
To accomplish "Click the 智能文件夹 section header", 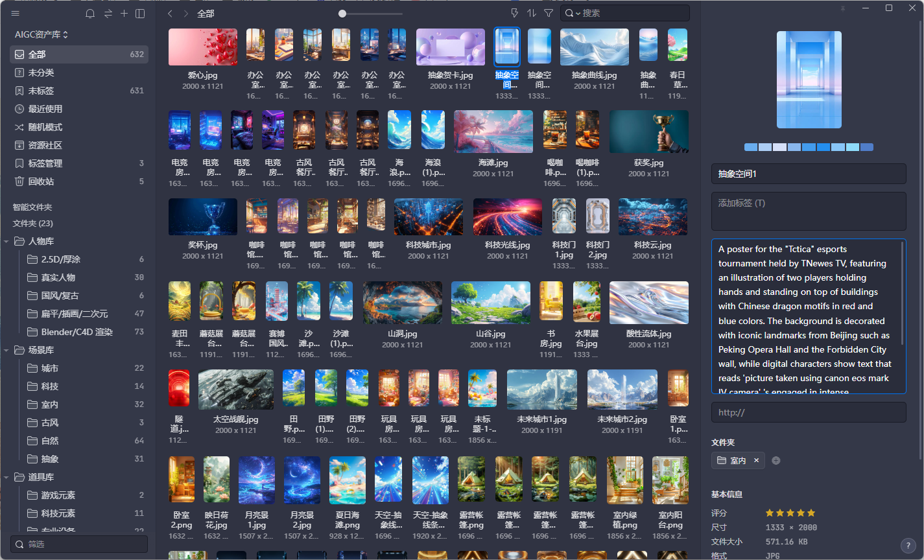I will [32, 207].
